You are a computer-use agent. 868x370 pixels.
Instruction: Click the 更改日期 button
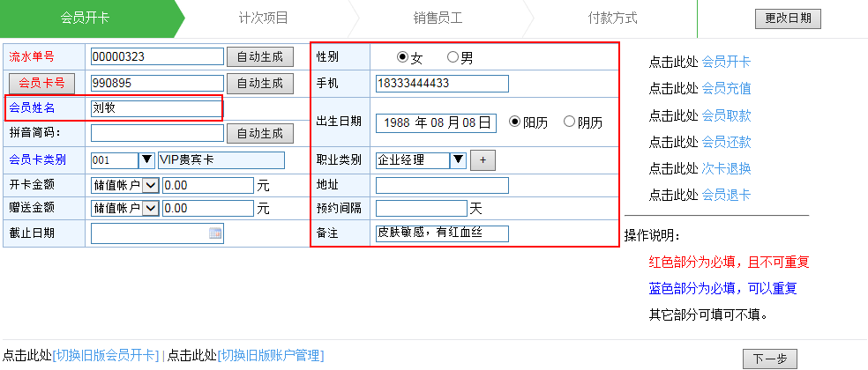click(x=788, y=18)
